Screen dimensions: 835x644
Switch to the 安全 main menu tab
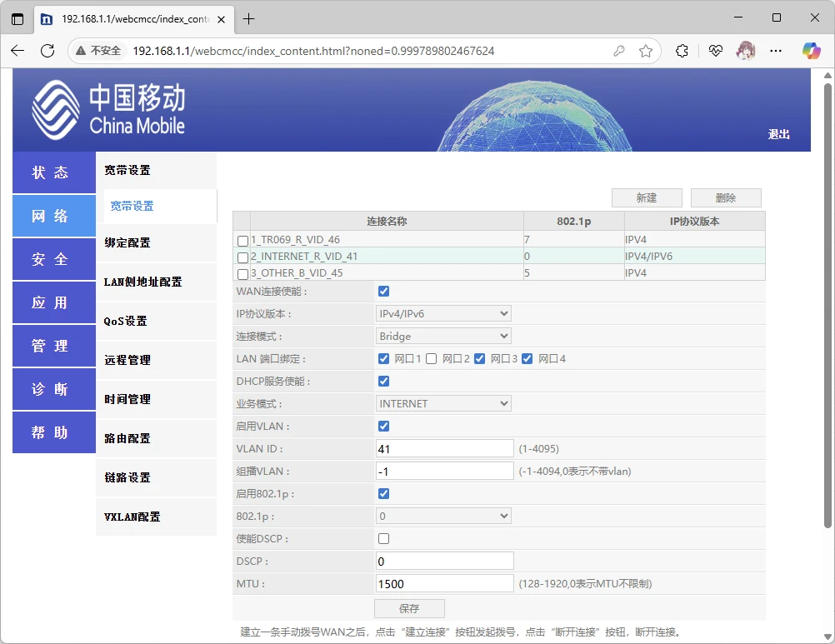pyautogui.click(x=54, y=259)
